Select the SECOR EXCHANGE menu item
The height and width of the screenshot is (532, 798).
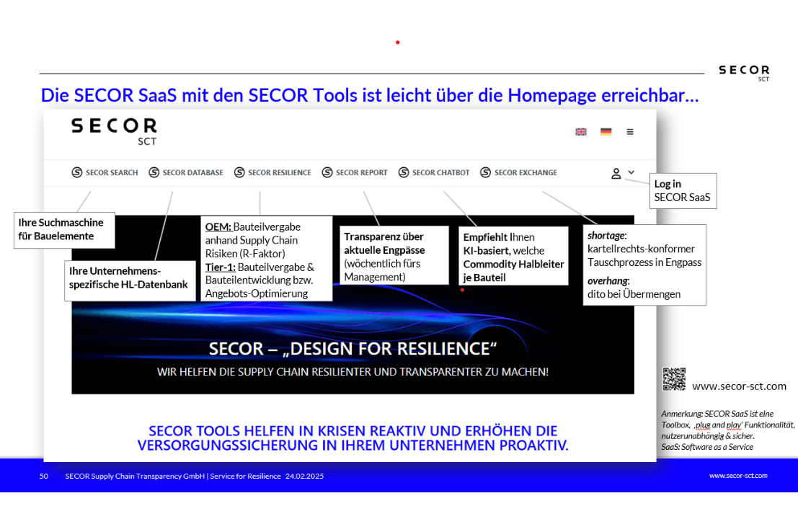click(x=526, y=173)
